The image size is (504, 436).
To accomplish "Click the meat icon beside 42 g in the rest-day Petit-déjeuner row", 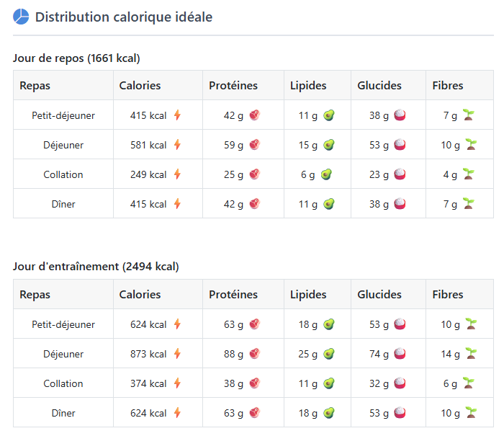I will pyautogui.click(x=255, y=115).
